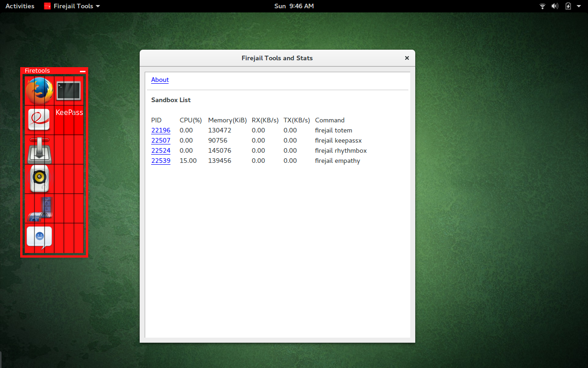Expand the system menu arrow in top bar
The width and height of the screenshot is (588, 368).
point(579,6)
